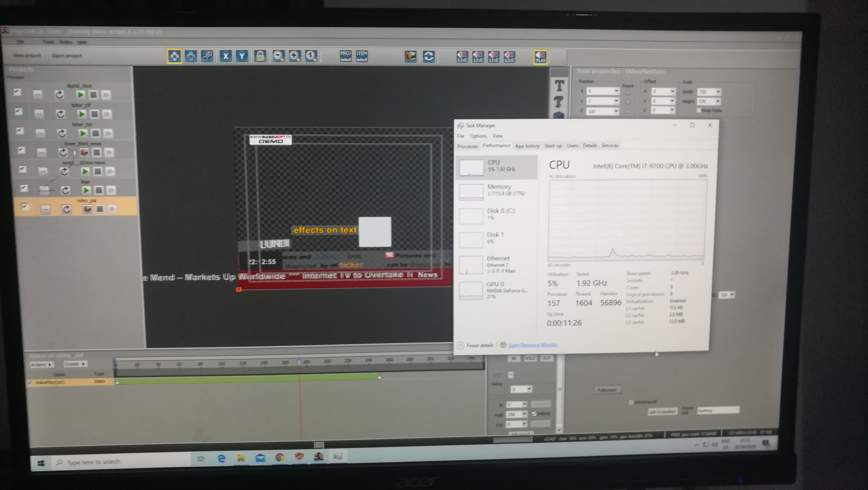The image size is (868, 490).
Task: Click the Open project button
Action: (67, 56)
